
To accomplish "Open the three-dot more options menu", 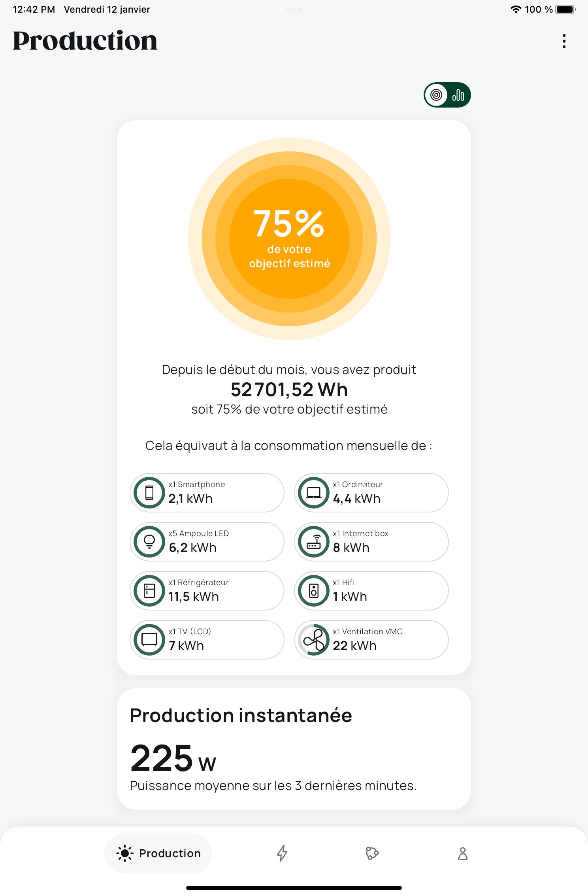I will click(564, 41).
